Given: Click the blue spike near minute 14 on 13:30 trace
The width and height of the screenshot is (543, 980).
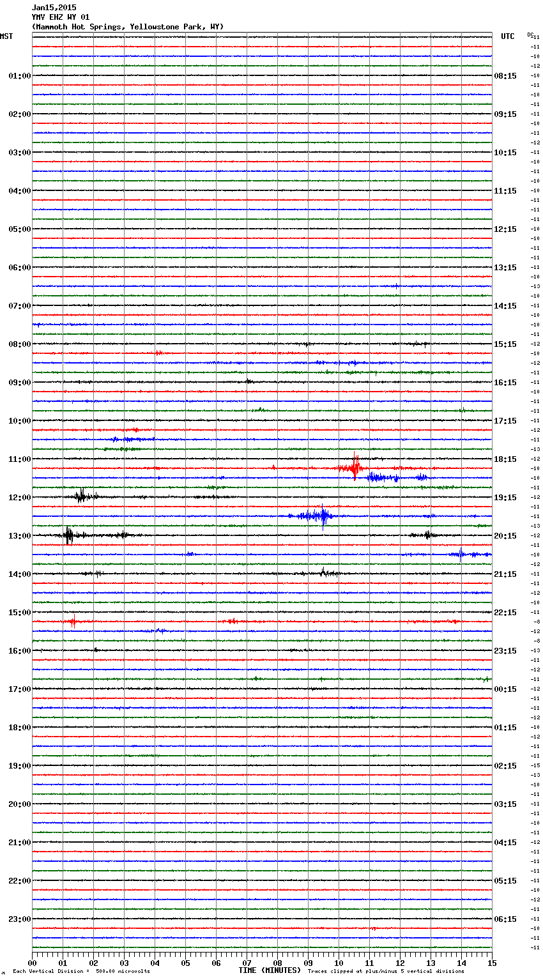Looking at the screenshot, I should [x=461, y=553].
